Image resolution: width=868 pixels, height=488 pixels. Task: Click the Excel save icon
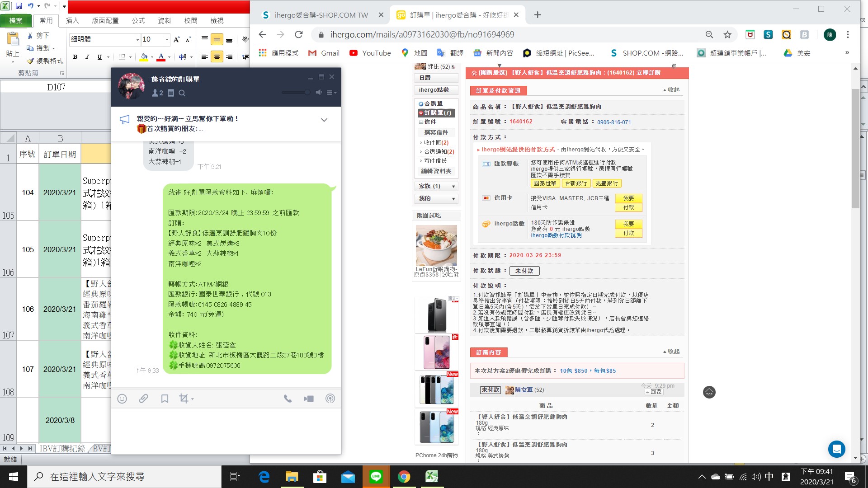click(x=19, y=6)
